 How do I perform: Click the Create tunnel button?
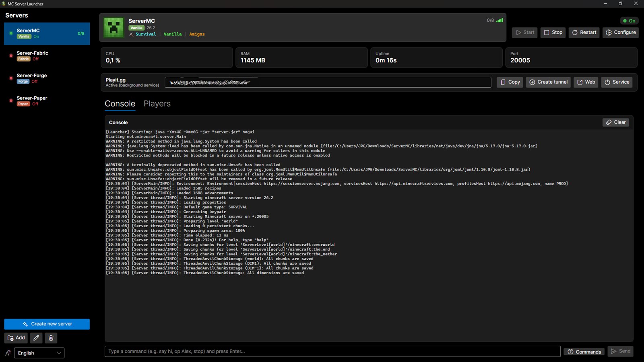click(x=548, y=82)
